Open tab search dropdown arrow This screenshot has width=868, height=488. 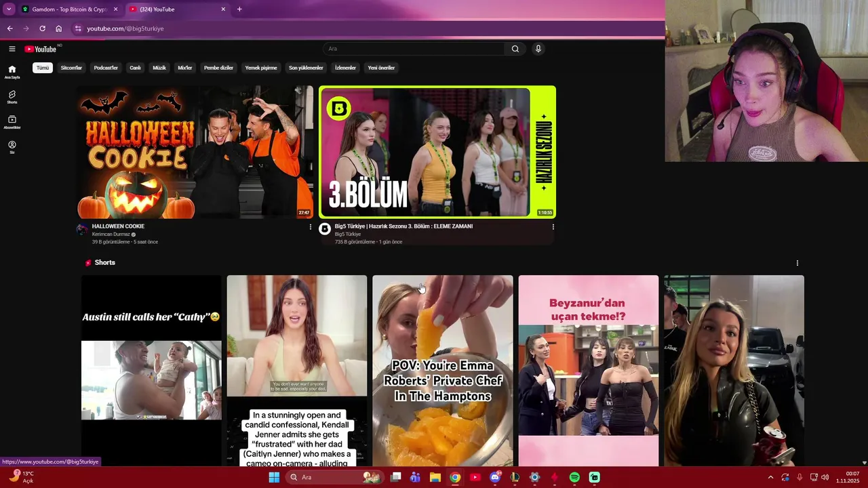tap(9, 9)
